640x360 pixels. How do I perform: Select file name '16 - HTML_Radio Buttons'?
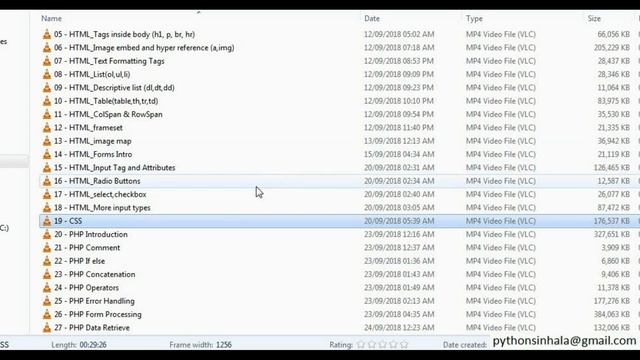(97, 181)
